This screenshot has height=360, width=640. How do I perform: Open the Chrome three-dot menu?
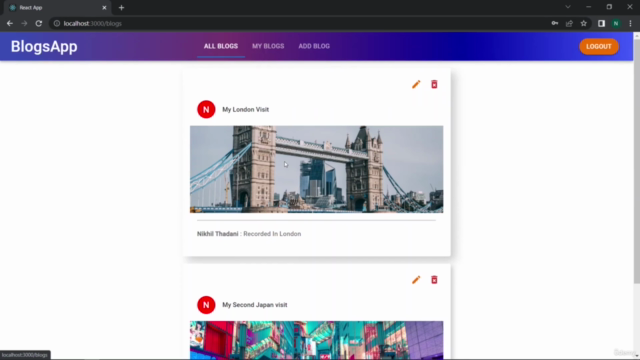click(x=630, y=24)
